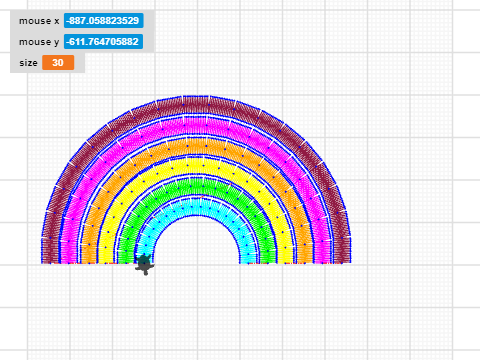Click the "size" variable label
Viewport: 480px width, 360px height.
(28, 63)
